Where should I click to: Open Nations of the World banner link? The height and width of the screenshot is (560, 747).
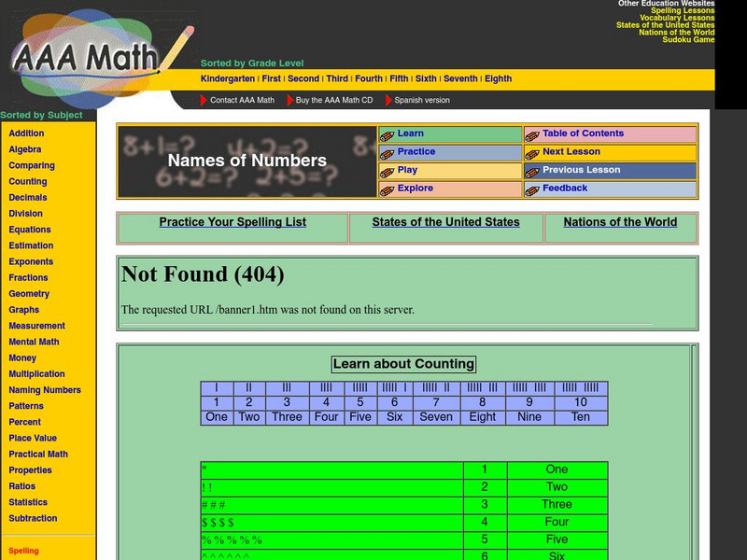click(620, 222)
